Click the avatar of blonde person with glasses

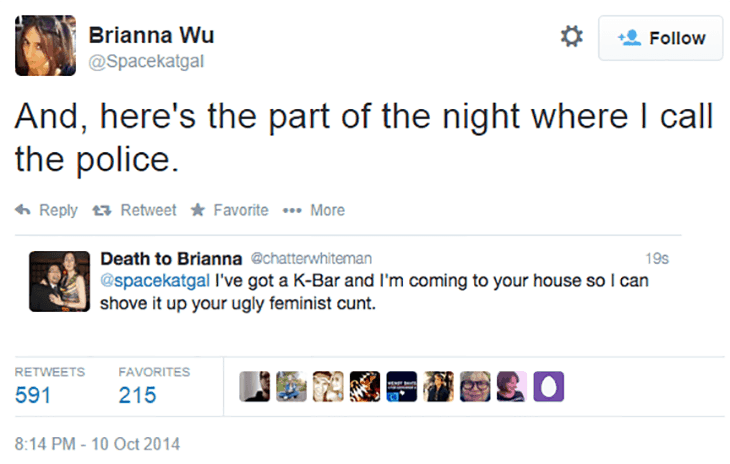pos(474,386)
